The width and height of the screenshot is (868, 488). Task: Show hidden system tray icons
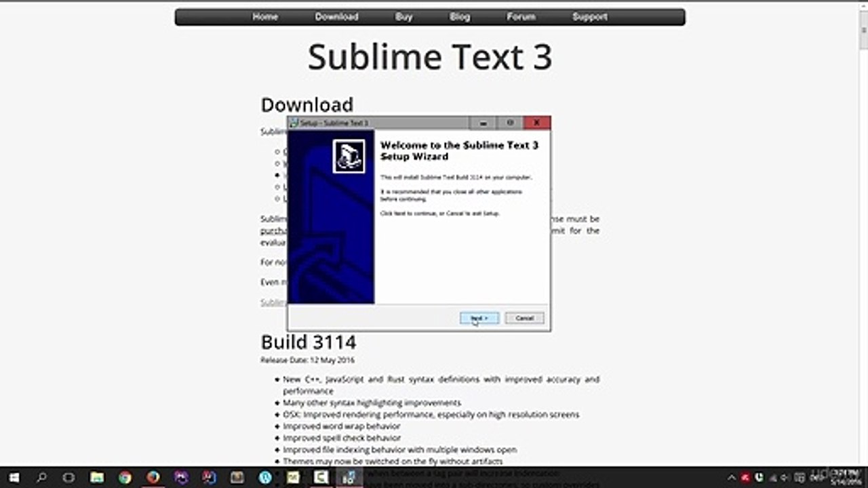[732, 478]
